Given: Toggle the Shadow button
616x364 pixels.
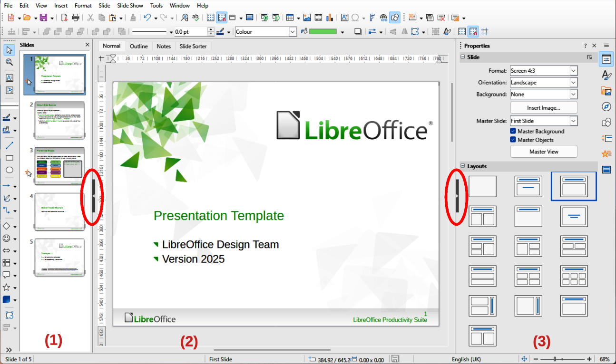Looking at the screenshot, I should coord(358,32).
